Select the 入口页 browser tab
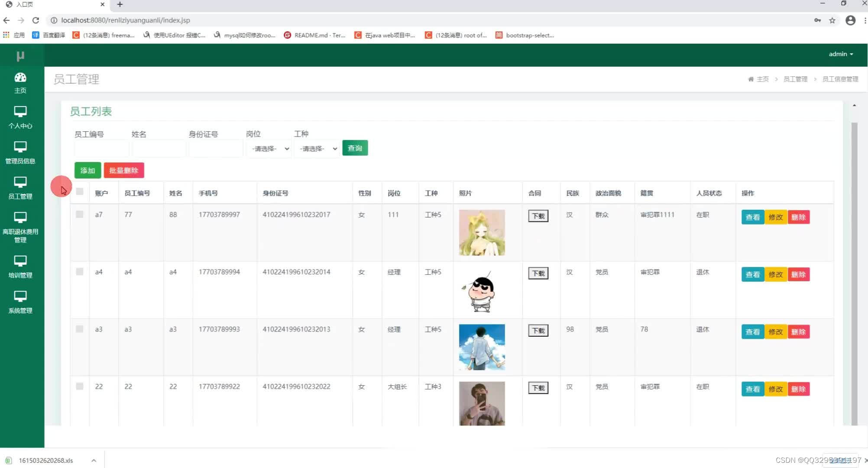This screenshot has width=868, height=468. (x=54, y=4)
